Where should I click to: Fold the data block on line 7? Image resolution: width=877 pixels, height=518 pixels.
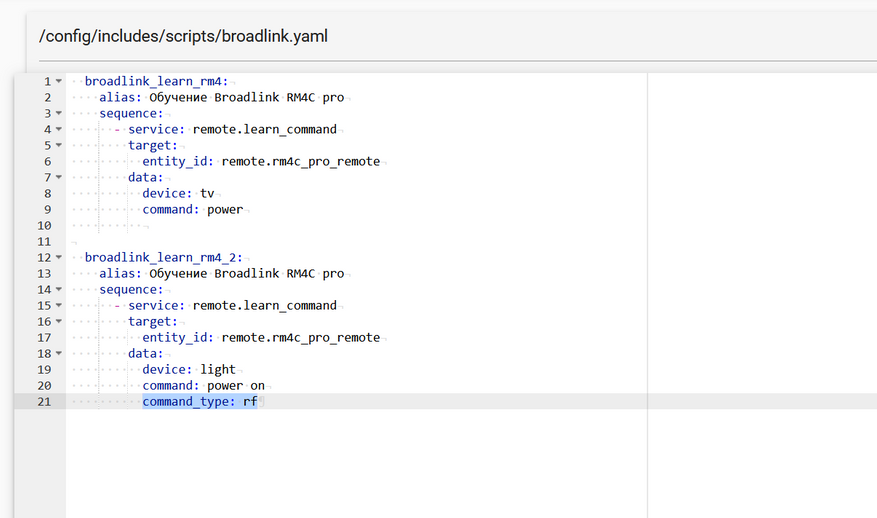[x=59, y=177]
